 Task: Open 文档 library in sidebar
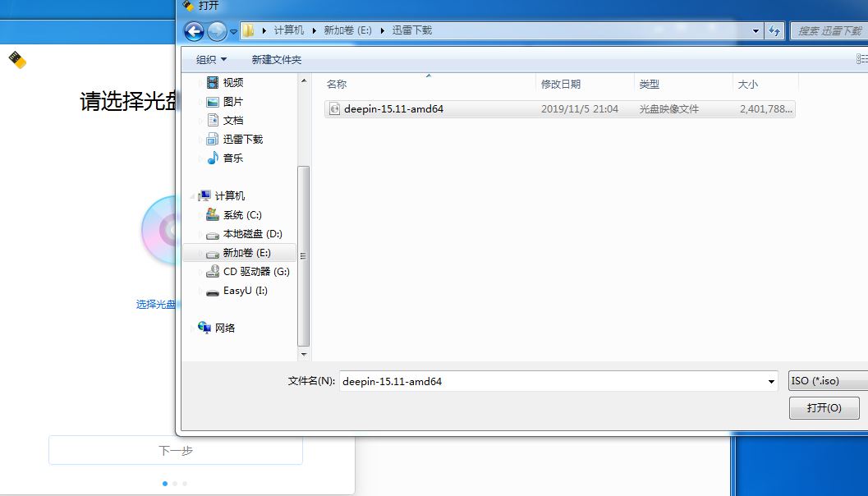click(x=233, y=120)
